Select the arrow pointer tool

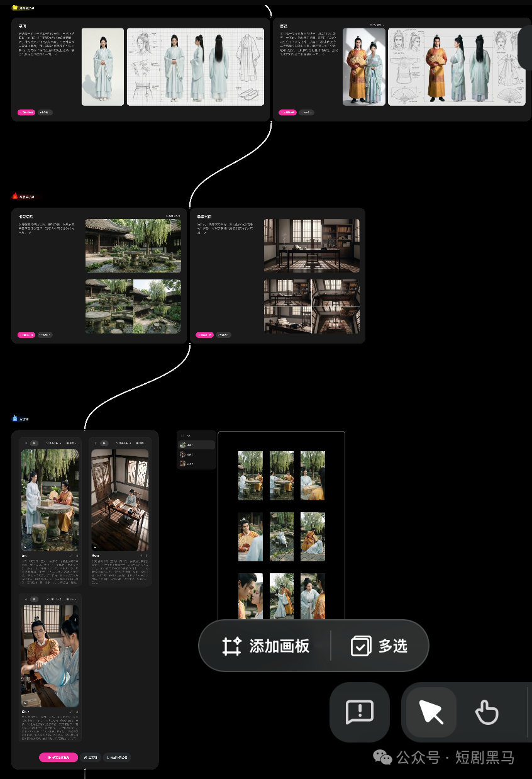(431, 712)
